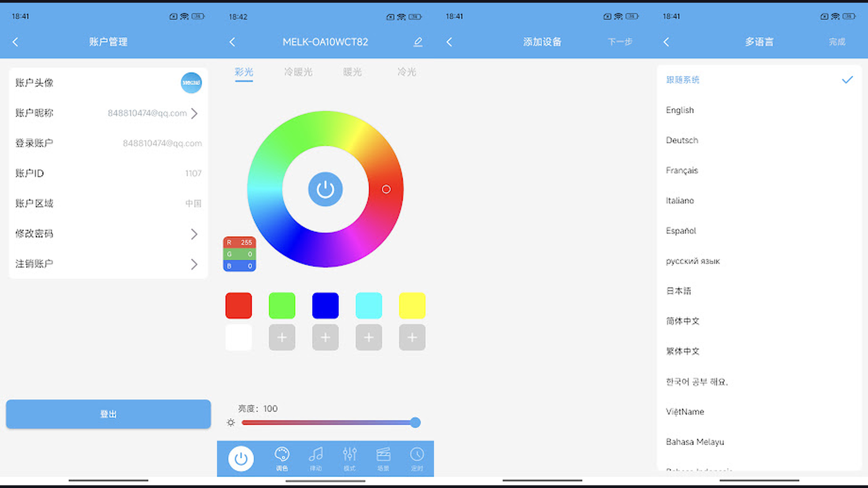Tap the power button inside the color wheel
868x488 pixels.
click(x=325, y=189)
